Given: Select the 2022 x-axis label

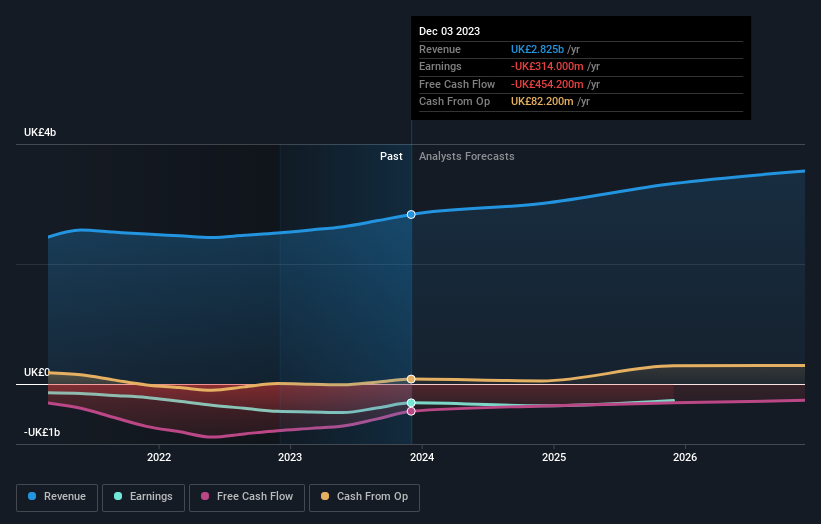Looking at the screenshot, I should (159, 457).
